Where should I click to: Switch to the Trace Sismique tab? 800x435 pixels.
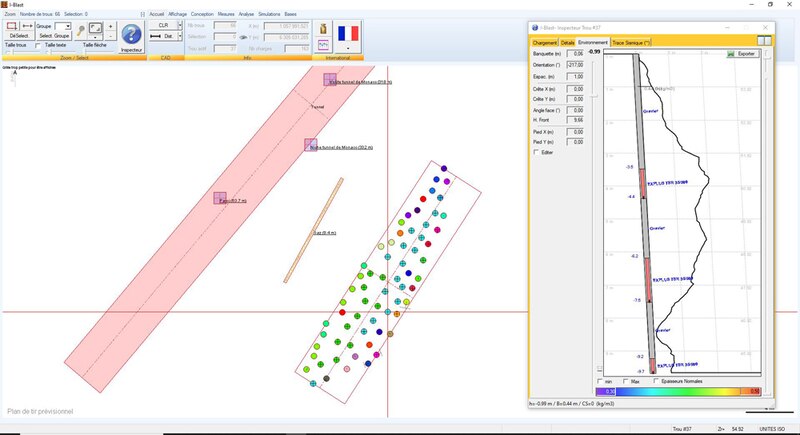631,43
